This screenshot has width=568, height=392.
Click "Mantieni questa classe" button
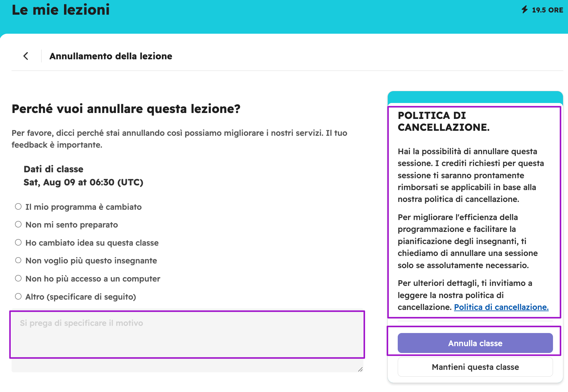475,367
